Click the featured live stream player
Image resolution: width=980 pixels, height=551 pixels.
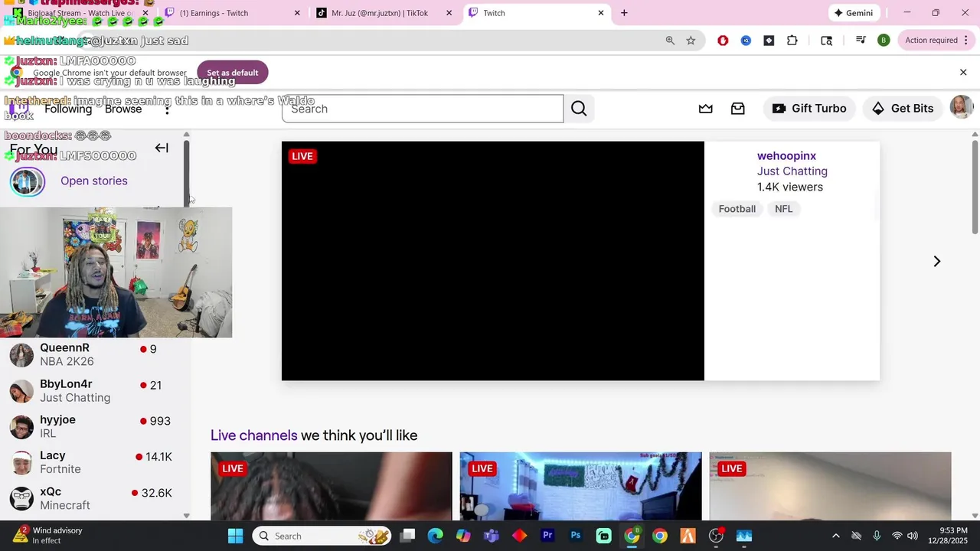pos(492,261)
